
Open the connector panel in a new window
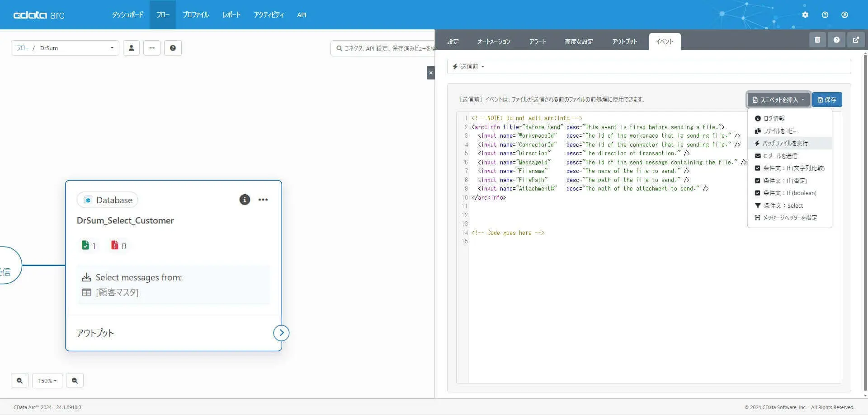click(x=856, y=40)
